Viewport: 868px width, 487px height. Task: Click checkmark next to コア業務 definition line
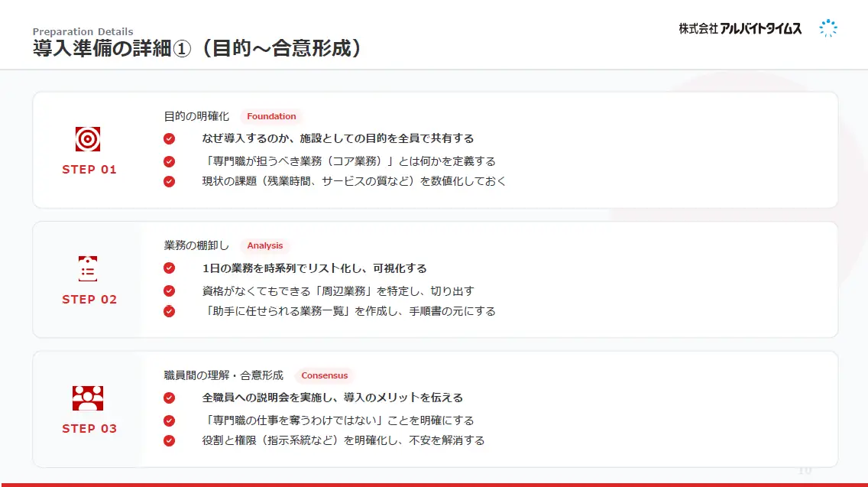[x=169, y=161]
